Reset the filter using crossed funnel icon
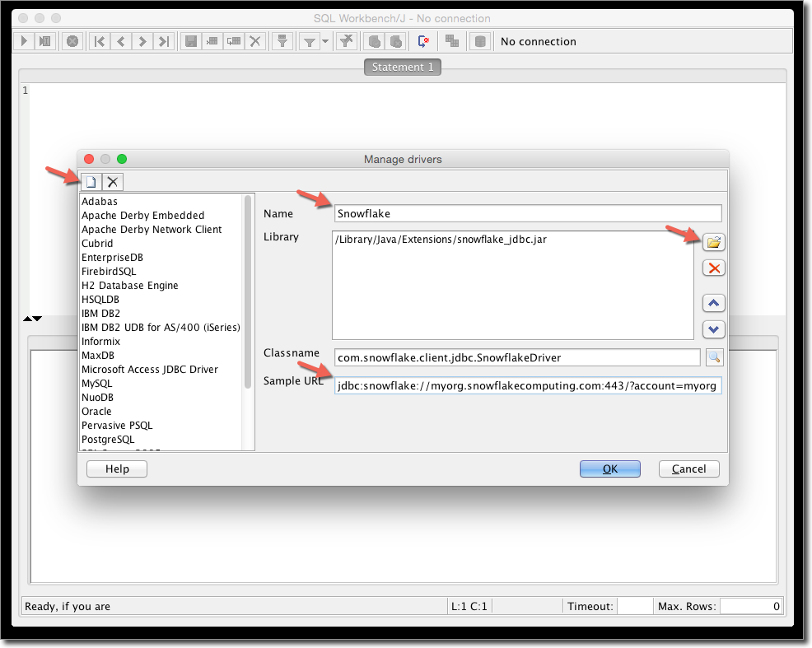 coord(346,41)
